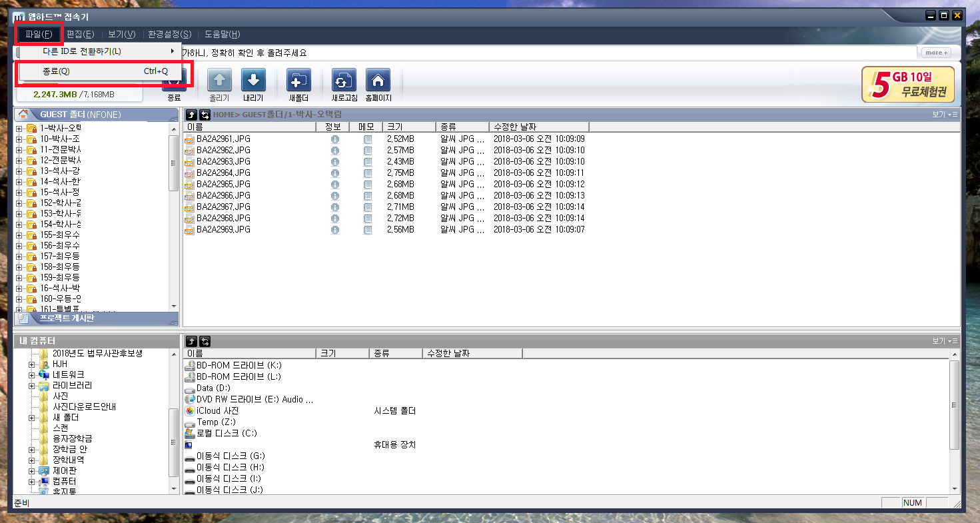Select 사진다운로드안내 folder in tree
The height and width of the screenshot is (523, 980).
(85, 407)
